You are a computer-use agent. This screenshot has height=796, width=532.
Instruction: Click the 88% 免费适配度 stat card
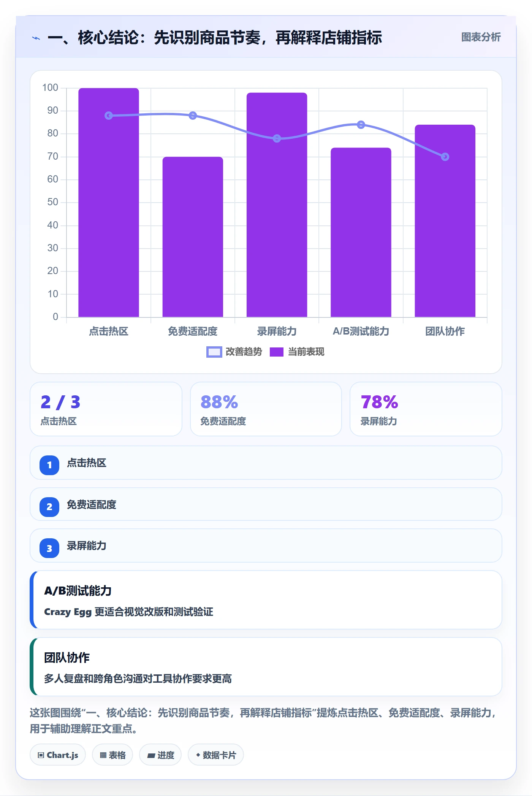point(266,409)
